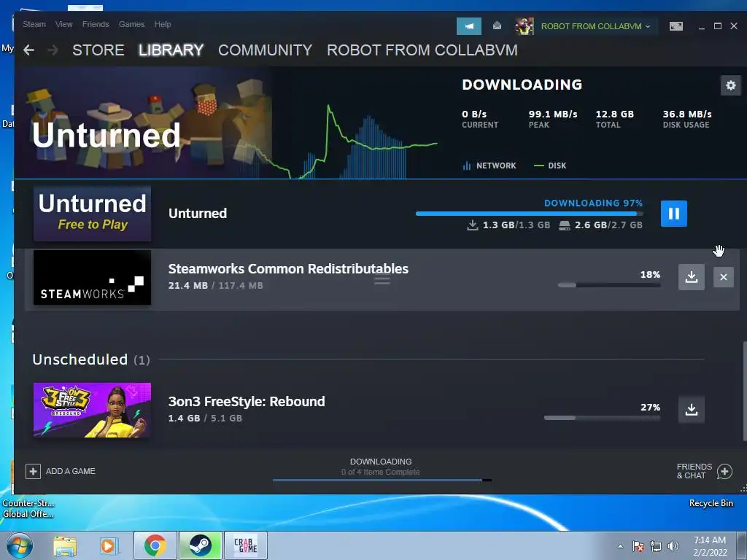Image resolution: width=747 pixels, height=560 pixels.
Task: Open the Games menu
Action: click(x=131, y=24)
